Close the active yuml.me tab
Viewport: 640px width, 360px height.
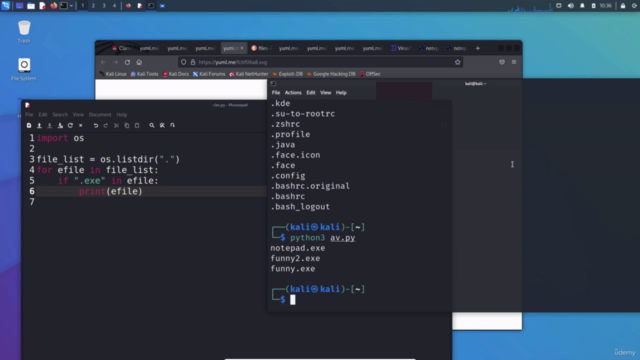(x=242, y=48)
